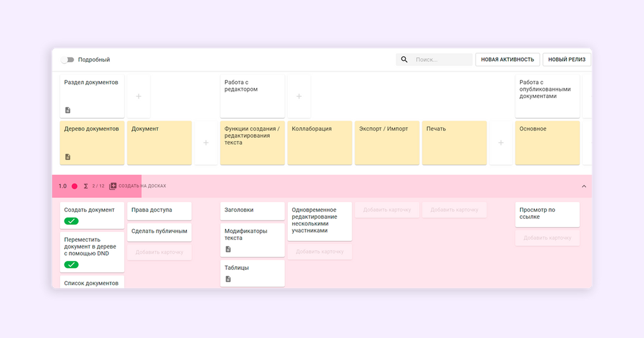Open Одновременное редактирование несколькими участниками card

[x=320, y=221]
